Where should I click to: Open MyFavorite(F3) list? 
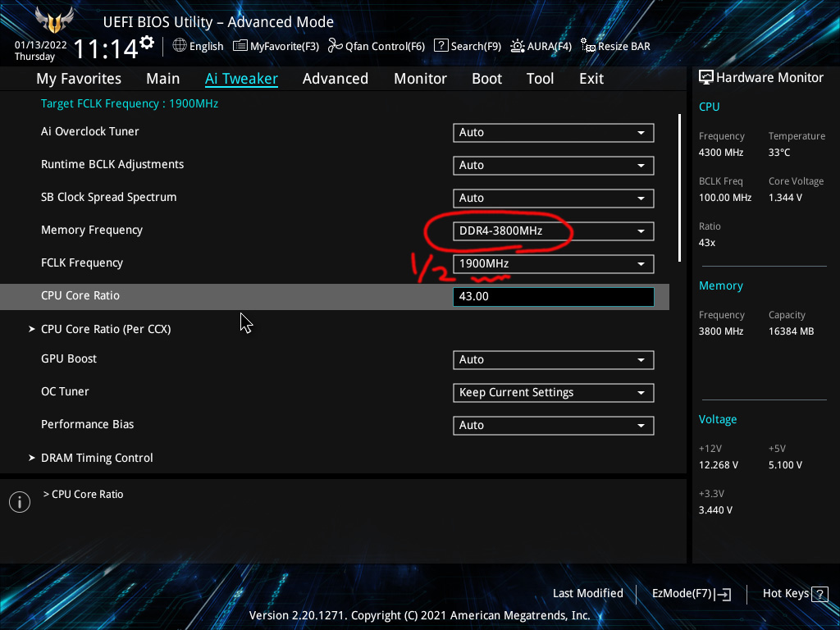tap(276, 46)
